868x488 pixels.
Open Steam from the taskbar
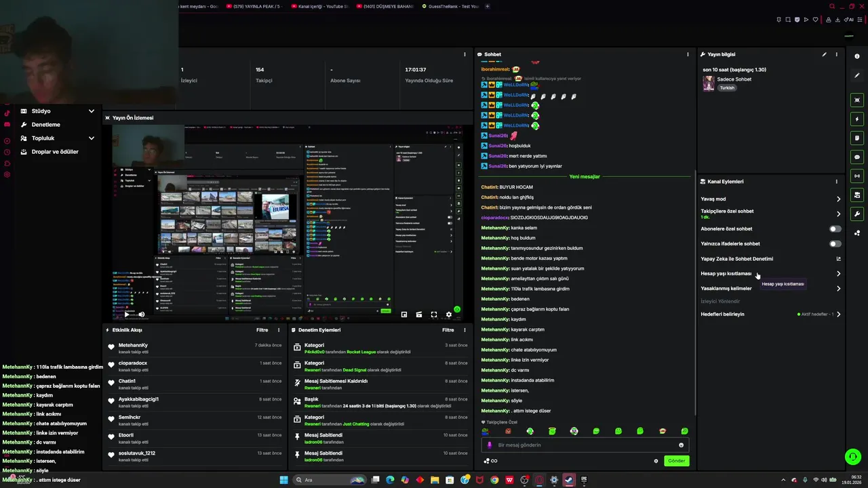[x=569, y=480]
